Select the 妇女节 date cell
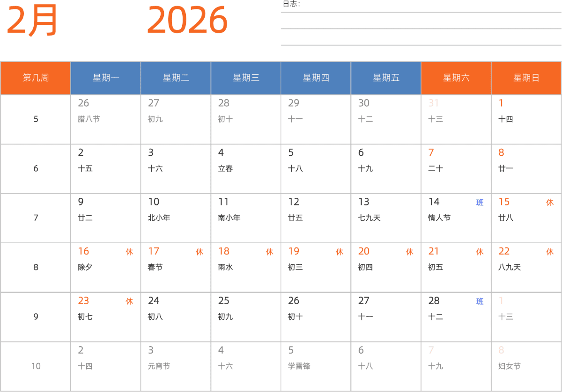Image resolution: width=562 pixels, height=392 pixels. [x=526, y=367]
